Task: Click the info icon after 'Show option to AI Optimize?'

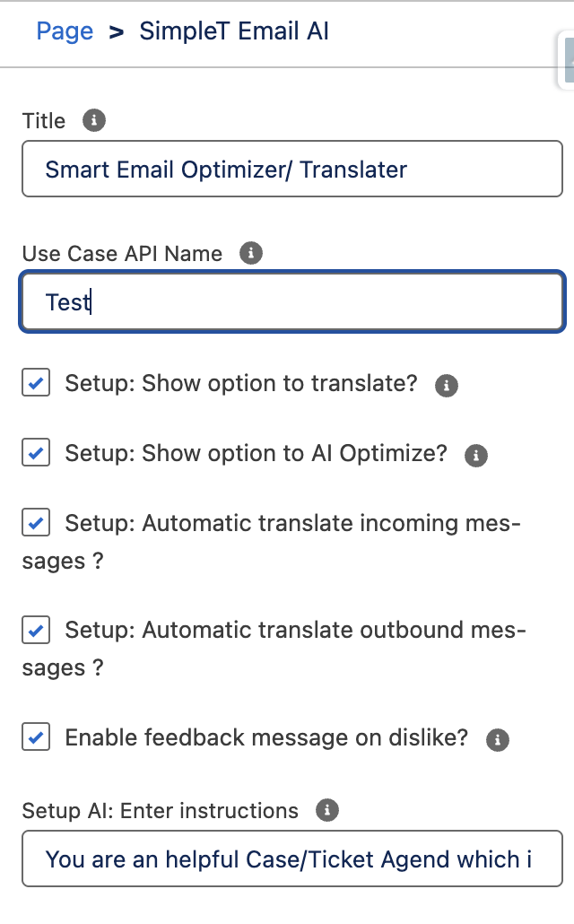Action: tap(475, 456)
